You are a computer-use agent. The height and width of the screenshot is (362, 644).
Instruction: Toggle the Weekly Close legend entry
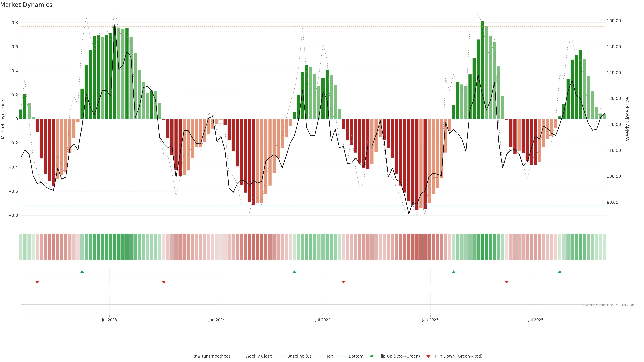pos(258,356)
